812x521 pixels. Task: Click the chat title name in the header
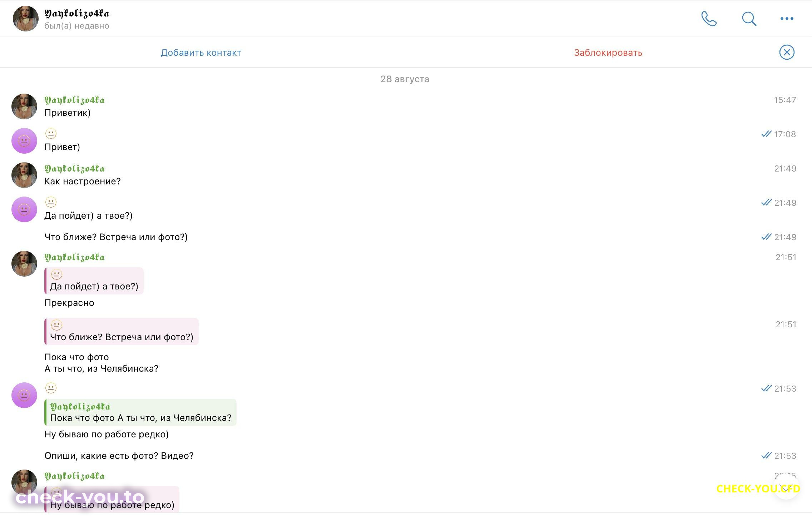tap(77, 14)
